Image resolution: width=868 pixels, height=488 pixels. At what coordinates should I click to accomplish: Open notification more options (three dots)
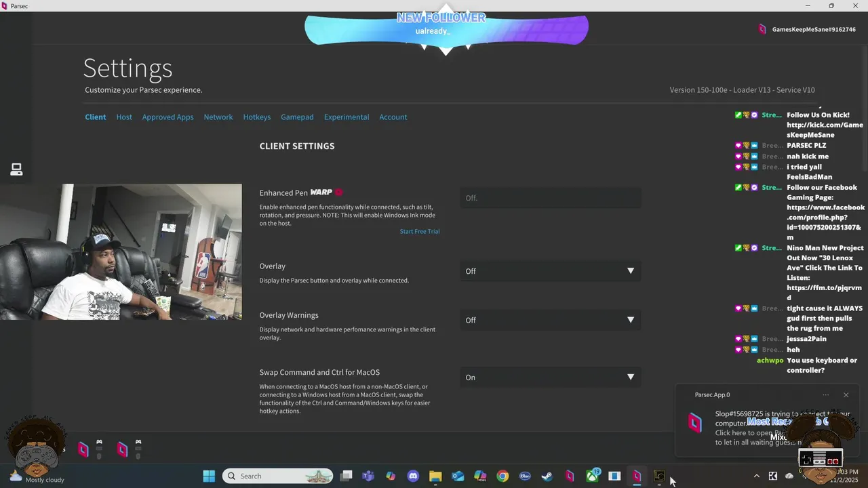(x=825, y=394)
